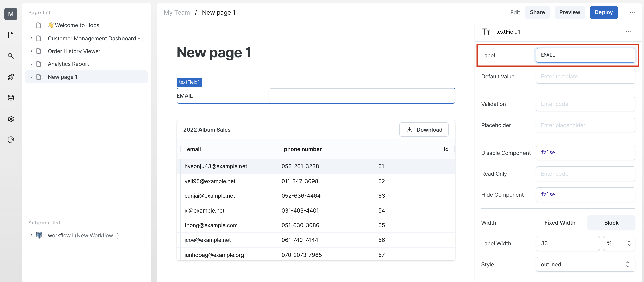Screen dimensions: 644x282
Task: Open the rocket deploy icon in sidebar
Action: [x=11, y=77]
